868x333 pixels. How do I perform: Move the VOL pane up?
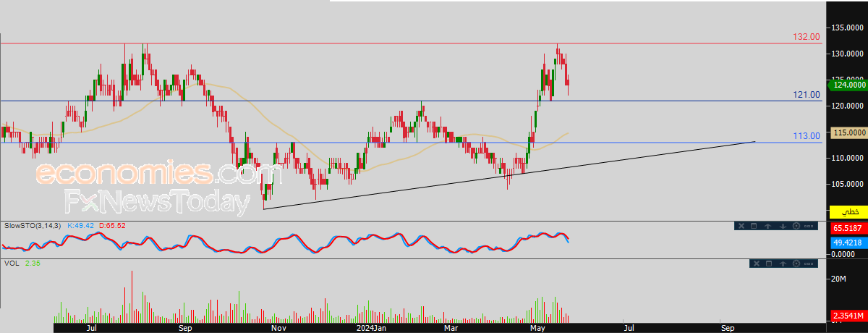[x=783, y=264]
